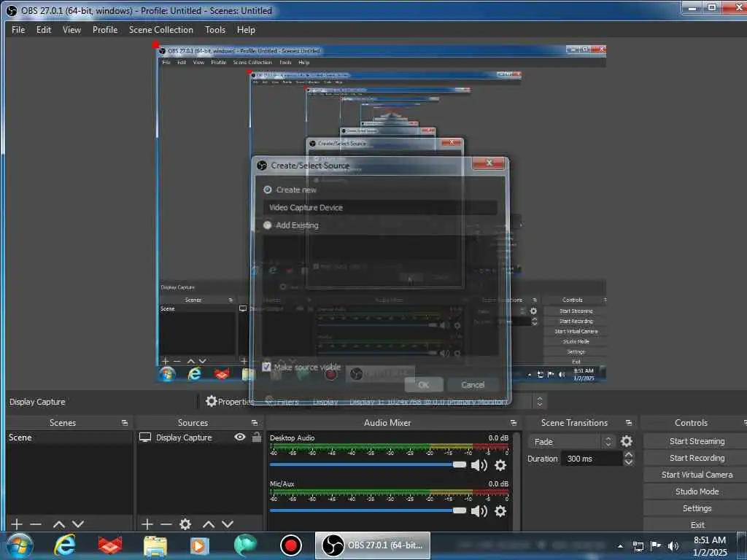Pop out the Scene Transitions dock
Screen dimensions: 747x560
628,423
